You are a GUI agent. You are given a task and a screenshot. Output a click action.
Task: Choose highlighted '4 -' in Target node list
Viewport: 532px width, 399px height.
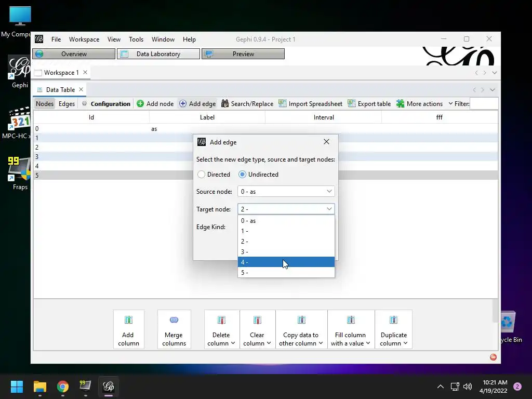286,262
